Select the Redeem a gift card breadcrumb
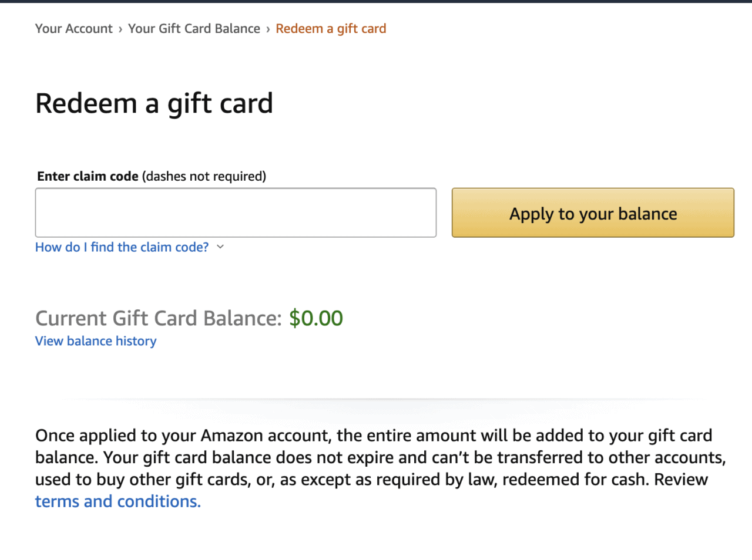 point(331,28)
